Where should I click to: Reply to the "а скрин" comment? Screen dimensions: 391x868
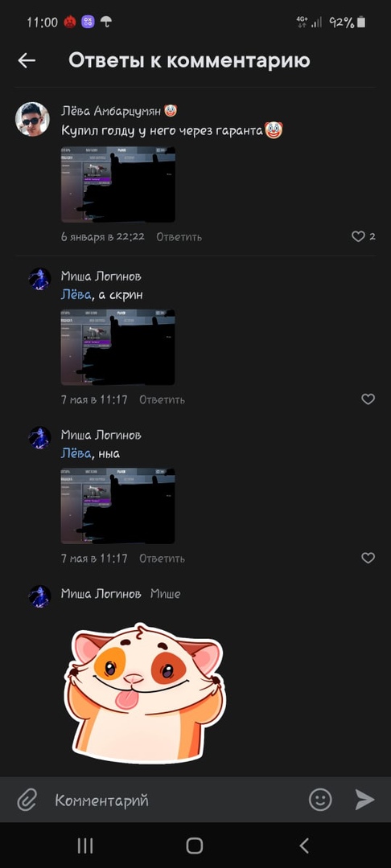[x=162, y=399]
